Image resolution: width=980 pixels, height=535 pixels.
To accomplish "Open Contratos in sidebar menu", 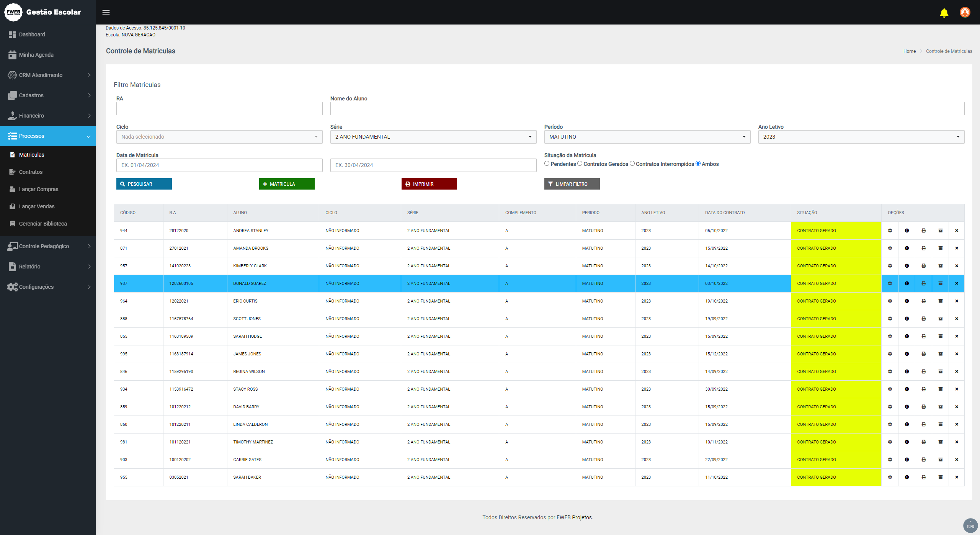I will tap(31, 172).
